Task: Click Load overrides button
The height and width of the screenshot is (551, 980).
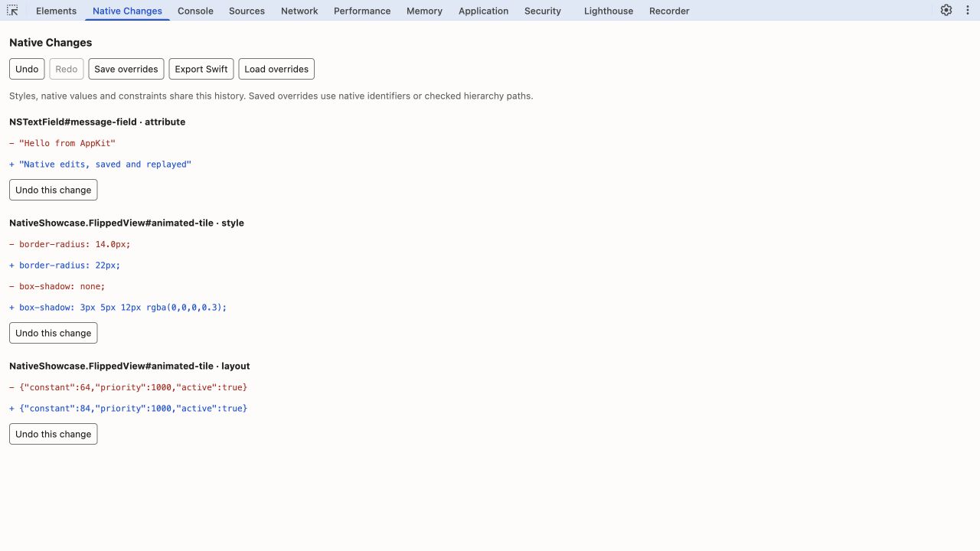Action: click(276, 69)
